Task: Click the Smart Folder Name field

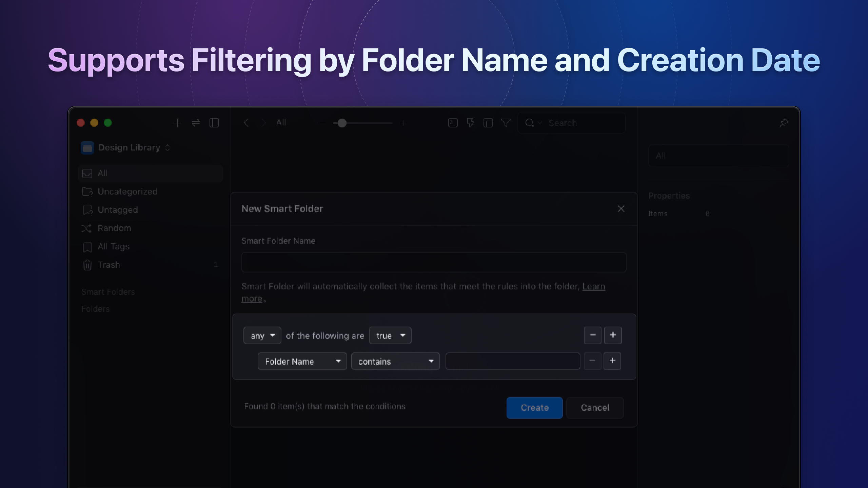Action: (433, 262)
